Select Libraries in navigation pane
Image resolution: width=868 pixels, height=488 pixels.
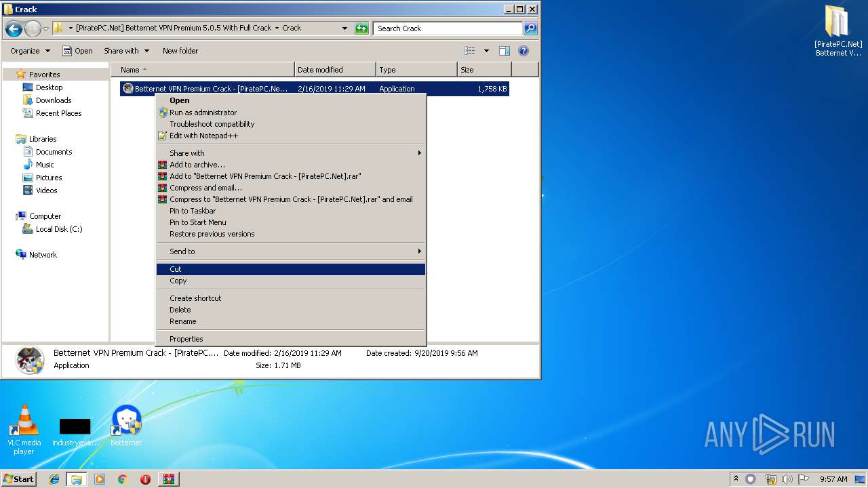coord(43,139)
